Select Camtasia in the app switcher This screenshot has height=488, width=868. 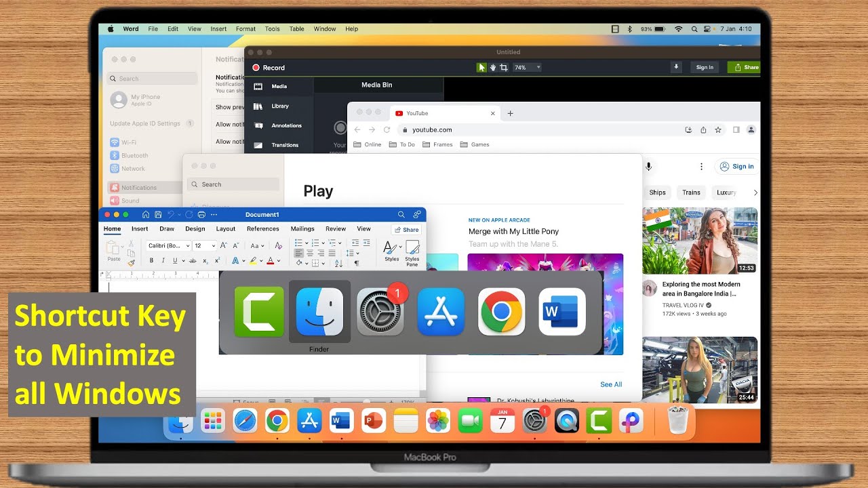259,312
